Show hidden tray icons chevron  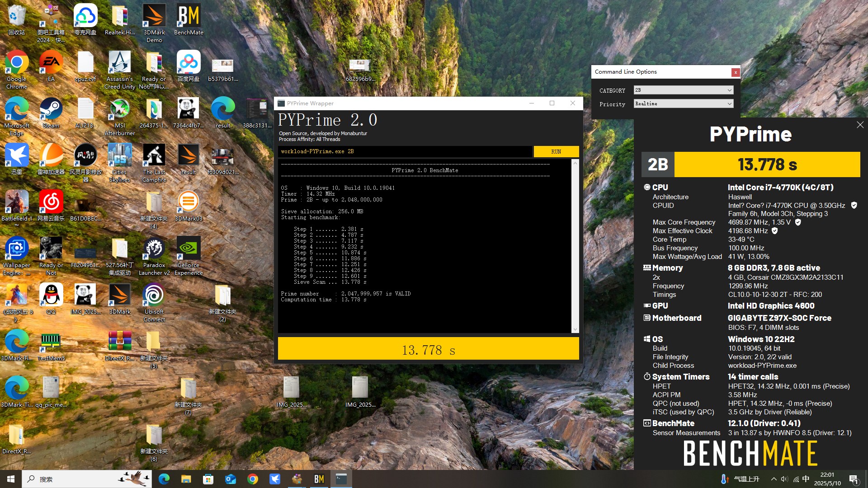tap(774, 479)
